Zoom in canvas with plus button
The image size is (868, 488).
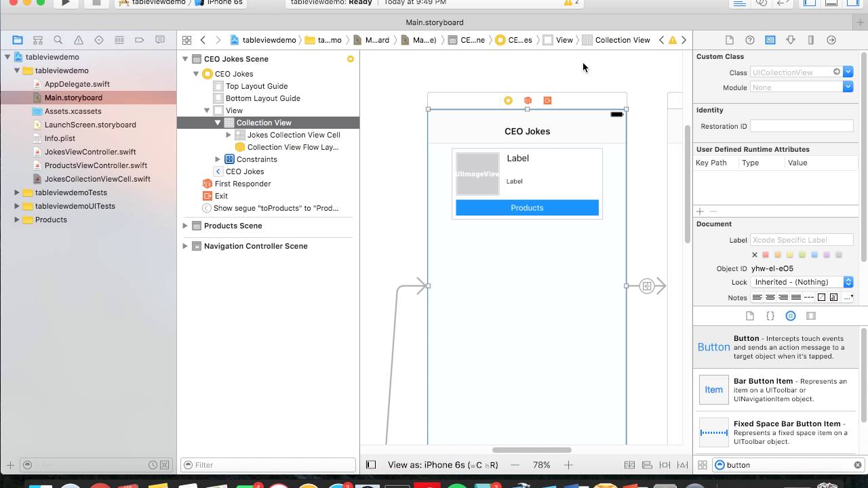[568, 465]
